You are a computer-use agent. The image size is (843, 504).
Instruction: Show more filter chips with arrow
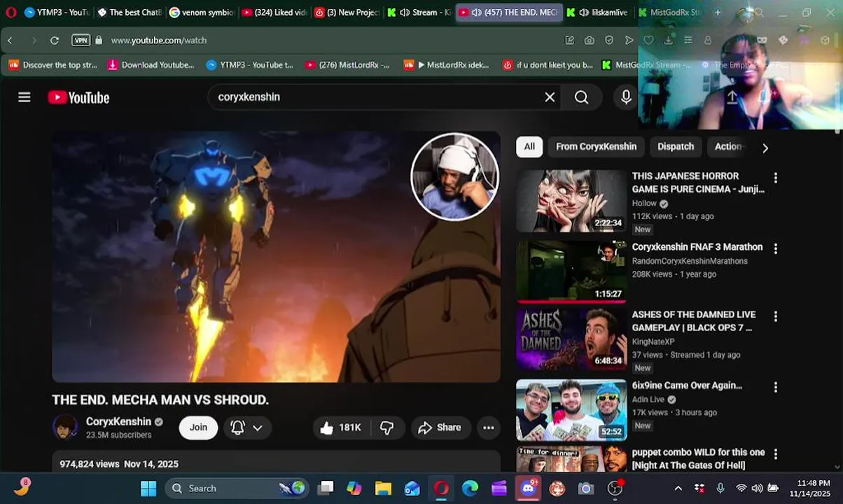coord(765,148)
